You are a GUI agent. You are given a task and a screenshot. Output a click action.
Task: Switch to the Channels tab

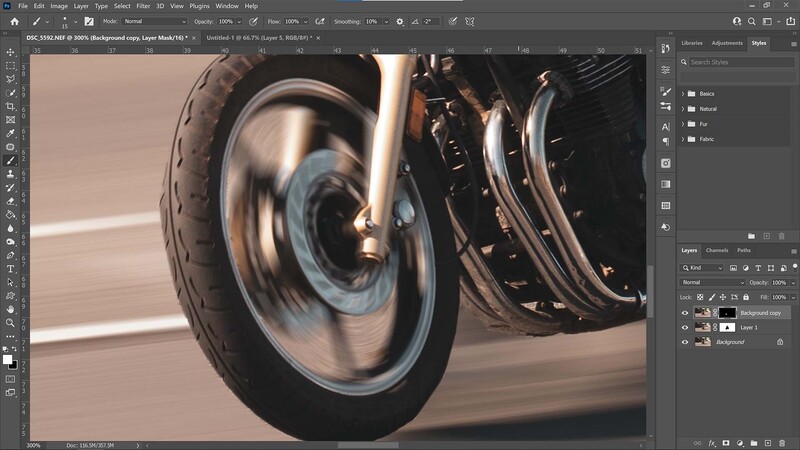pyautogui.click(x=716, y=250)
